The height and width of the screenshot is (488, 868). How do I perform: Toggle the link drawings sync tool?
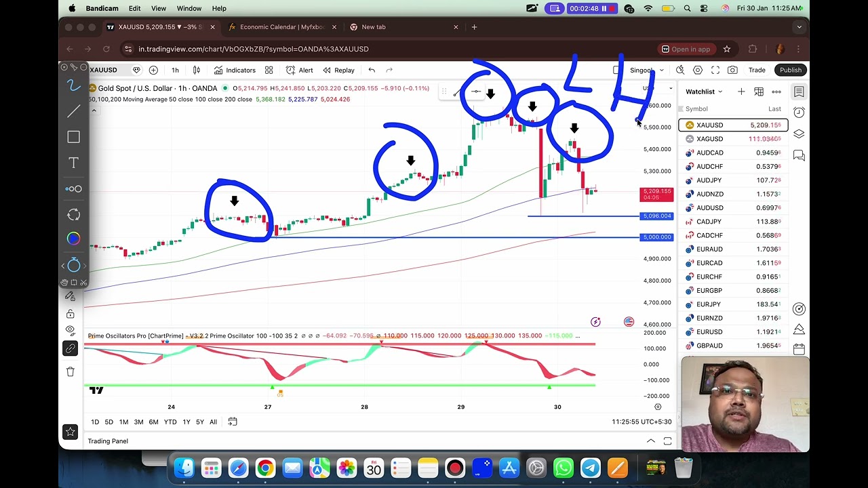coord(71,348)
